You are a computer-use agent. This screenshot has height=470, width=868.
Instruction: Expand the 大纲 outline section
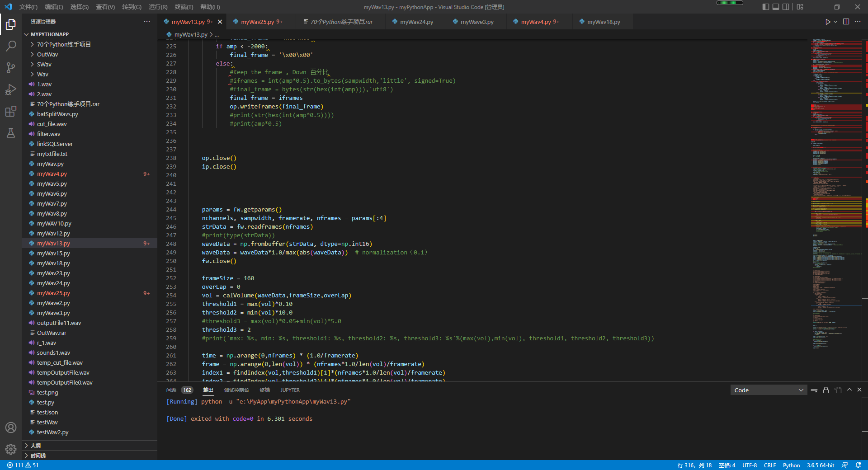coord(35,446)
